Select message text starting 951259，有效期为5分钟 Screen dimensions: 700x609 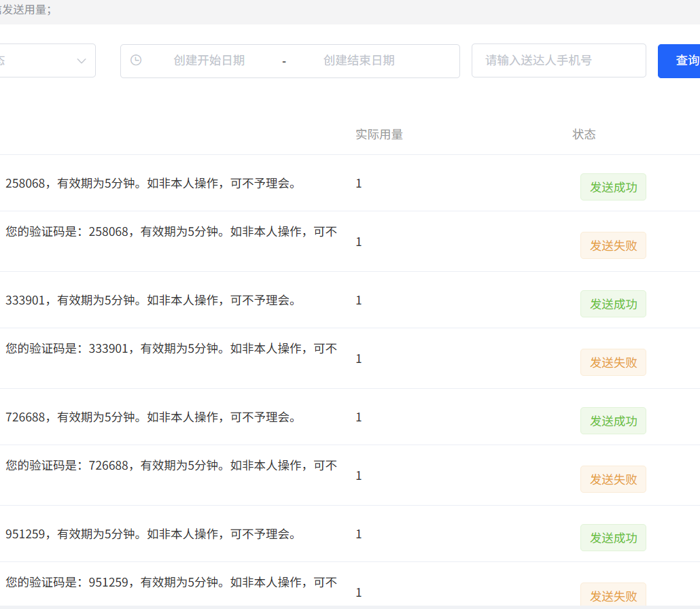151,534
